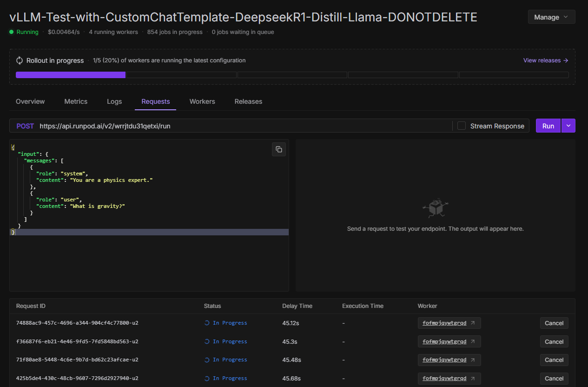Cancel request f36687f6
The height and width of the screenshot is (387, 588).
coord(554,341)
